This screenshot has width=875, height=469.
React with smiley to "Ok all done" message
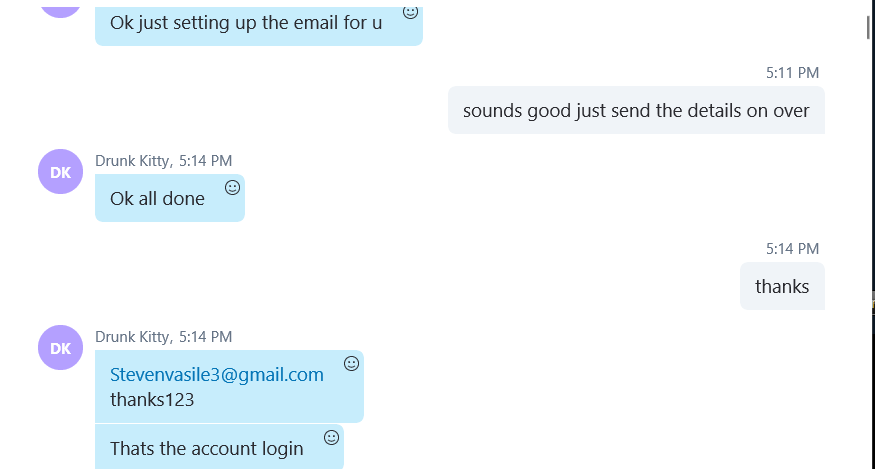tap(232, 188)
